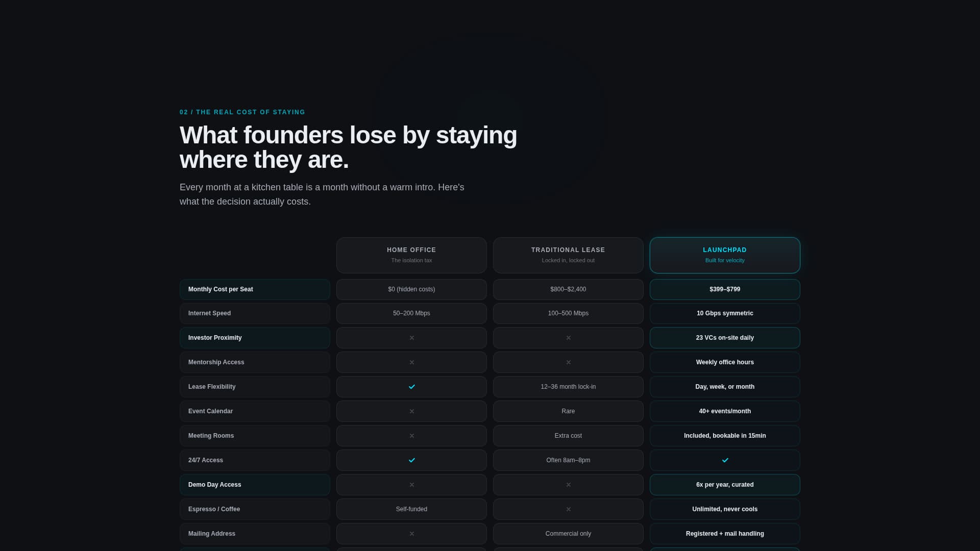Click the Commercial only cell
Viewport: 980px width, 551px height.
pyautogui.click(x=568, y=534)
